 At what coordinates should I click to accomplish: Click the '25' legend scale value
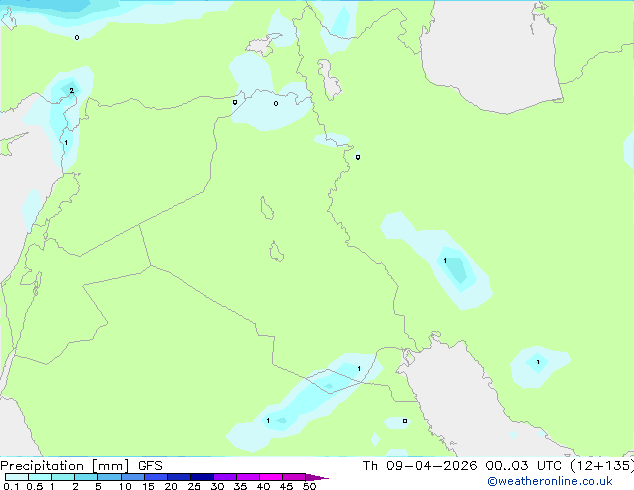tap(194, 486)
